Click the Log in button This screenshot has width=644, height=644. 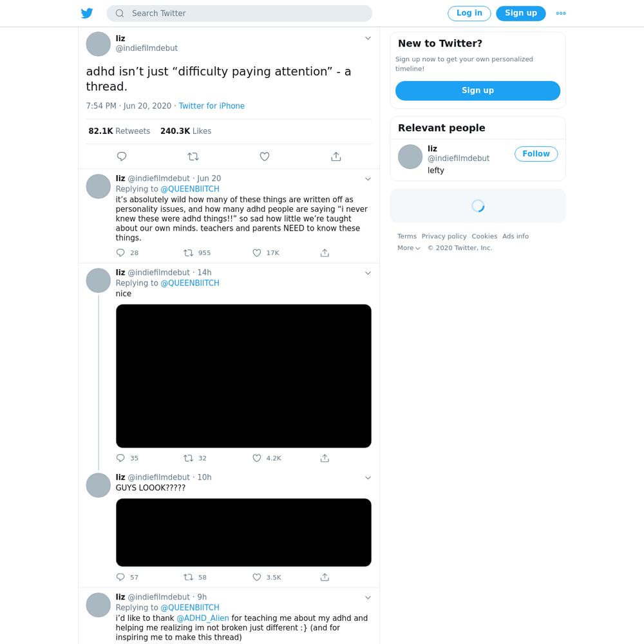pos(469,13)
